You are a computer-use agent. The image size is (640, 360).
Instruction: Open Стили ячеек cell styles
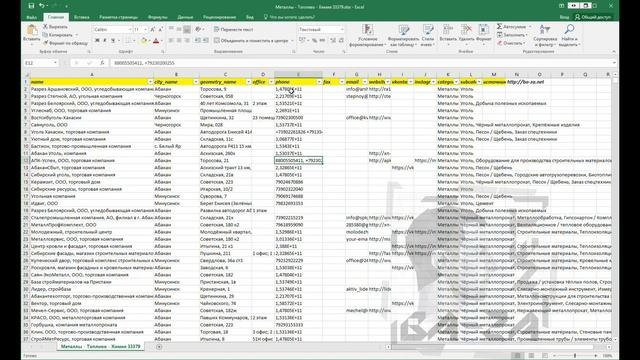[x=428, y=35]
